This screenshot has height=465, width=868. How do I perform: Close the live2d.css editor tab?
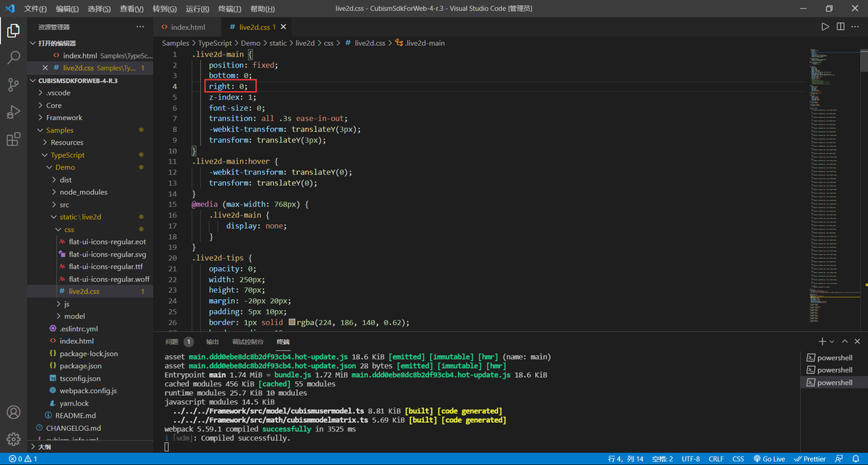[283, 26]
